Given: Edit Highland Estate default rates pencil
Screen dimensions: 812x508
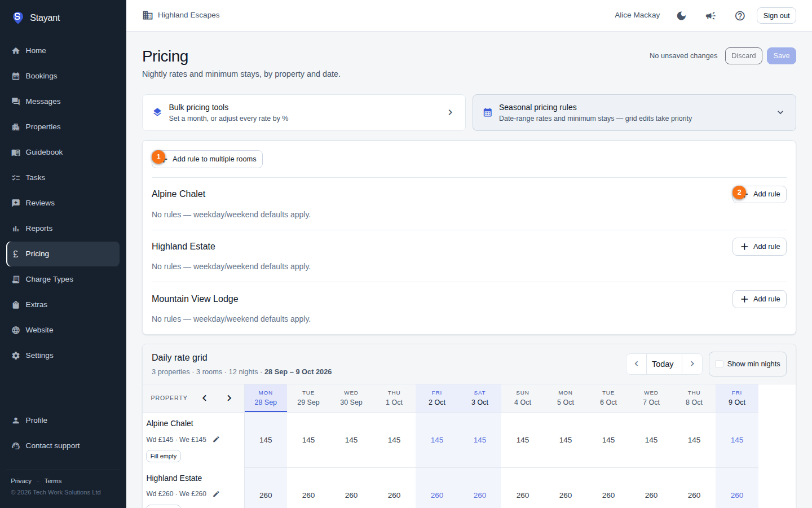Looking at the screenshot, I should 216,494.
